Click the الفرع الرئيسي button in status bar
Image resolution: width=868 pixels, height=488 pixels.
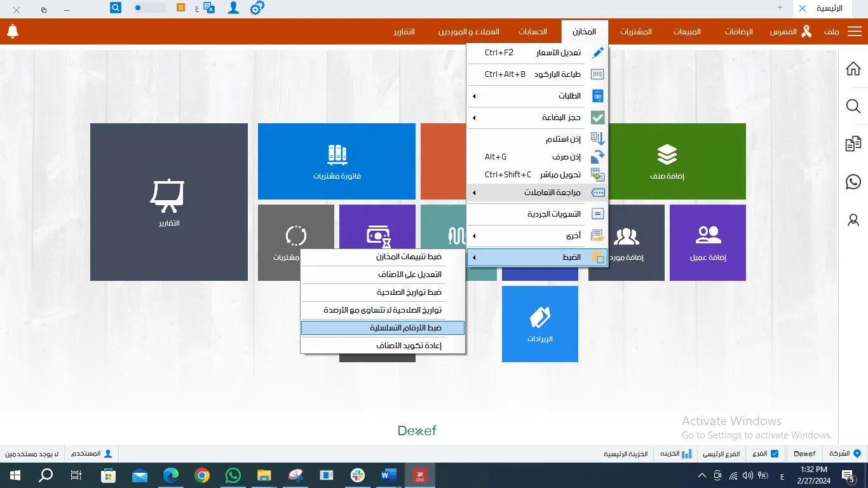click(x=721, y=453)
